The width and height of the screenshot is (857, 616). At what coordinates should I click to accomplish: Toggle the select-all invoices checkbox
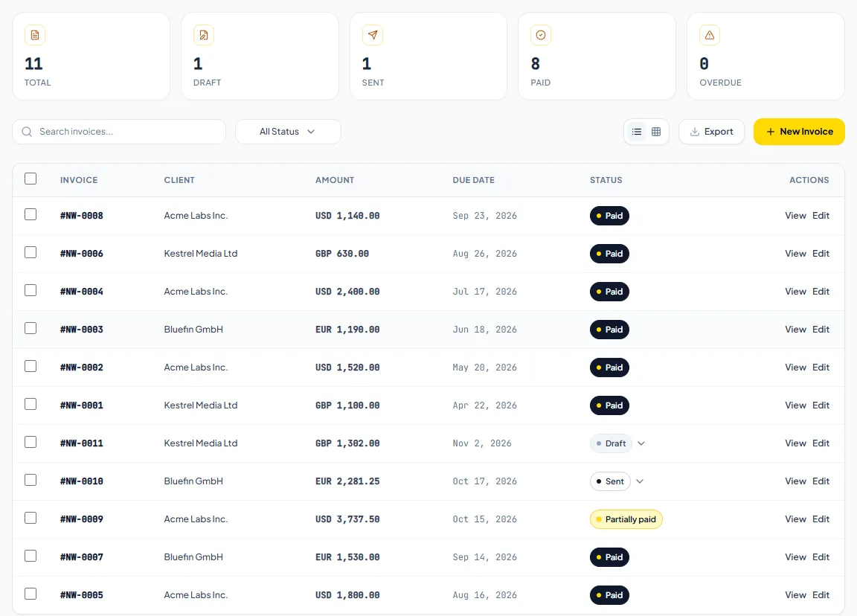click(x=31, y=179)
